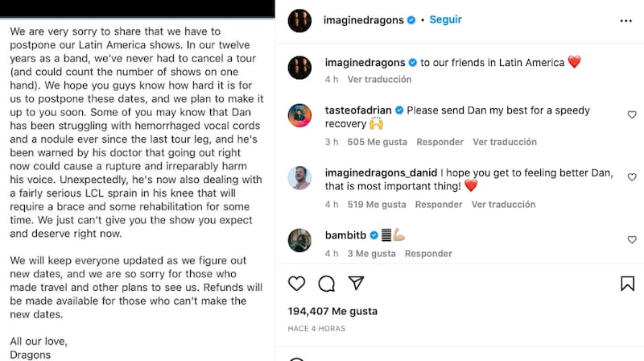Like tasteofadrian's comment

[631, 115]
